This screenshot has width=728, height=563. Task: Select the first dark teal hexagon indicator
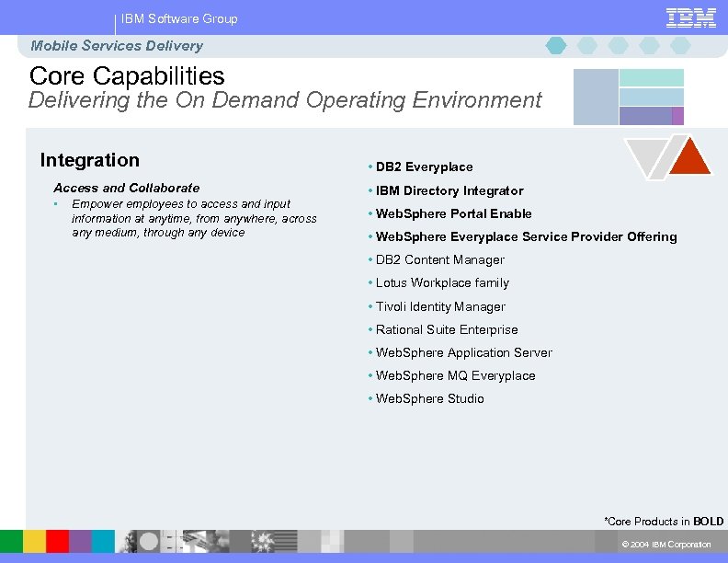click(556, 45)
